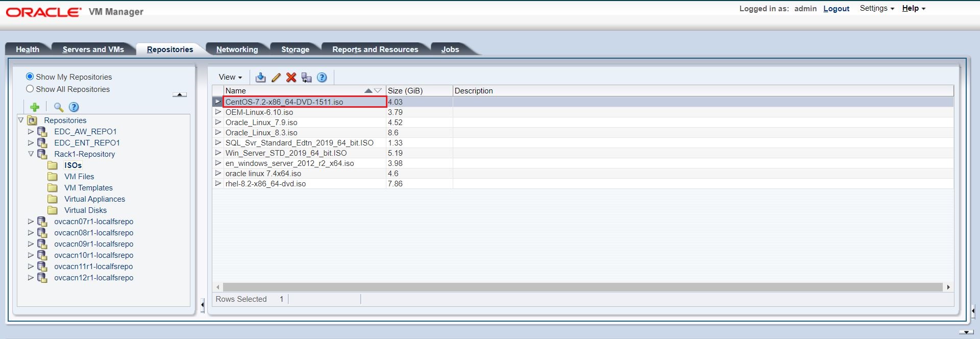Image resolution: width=980 pixels, height=339 pixels.
Task: Select the OEM-Linux-6.10.iso row name
Action: tap(259, 112)
